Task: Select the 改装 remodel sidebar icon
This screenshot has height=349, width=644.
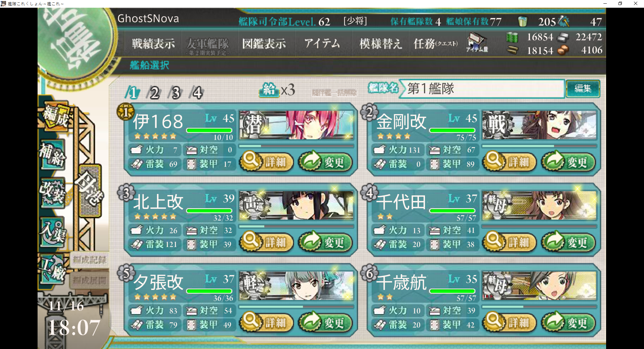Action: tap(53, 193)
